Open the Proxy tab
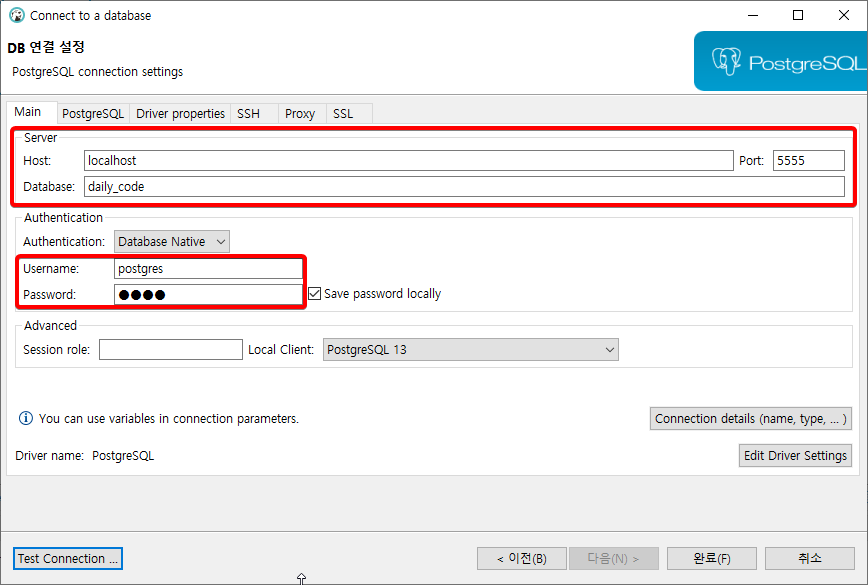Image resolution: width=868 pixels, height=585 pixels. [300, 113]
